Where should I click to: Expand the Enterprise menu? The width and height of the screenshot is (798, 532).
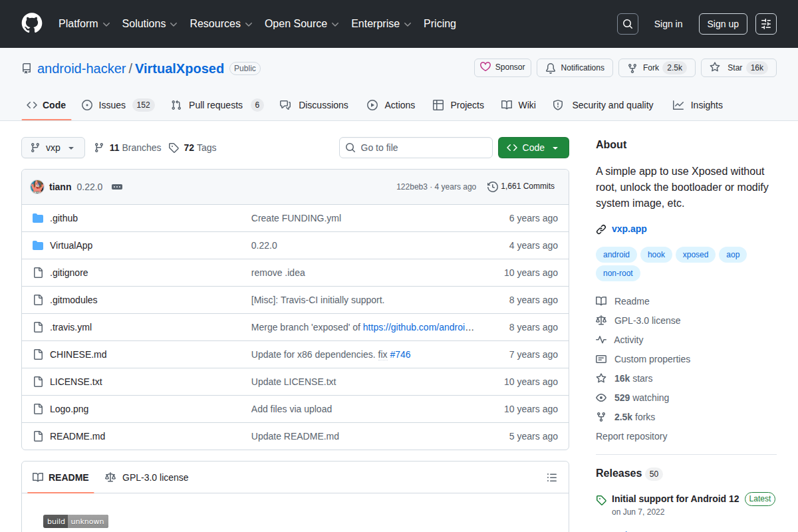[381, 24]
